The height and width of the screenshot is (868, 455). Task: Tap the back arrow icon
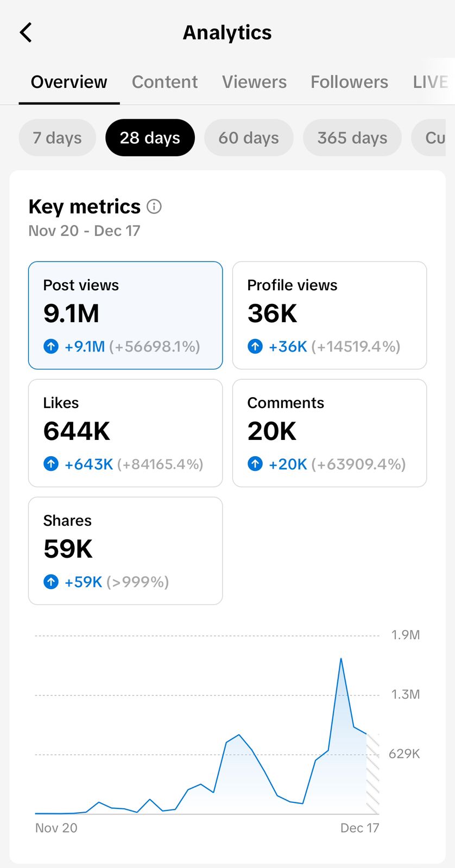pyautogui.click(x=26, y=33)
